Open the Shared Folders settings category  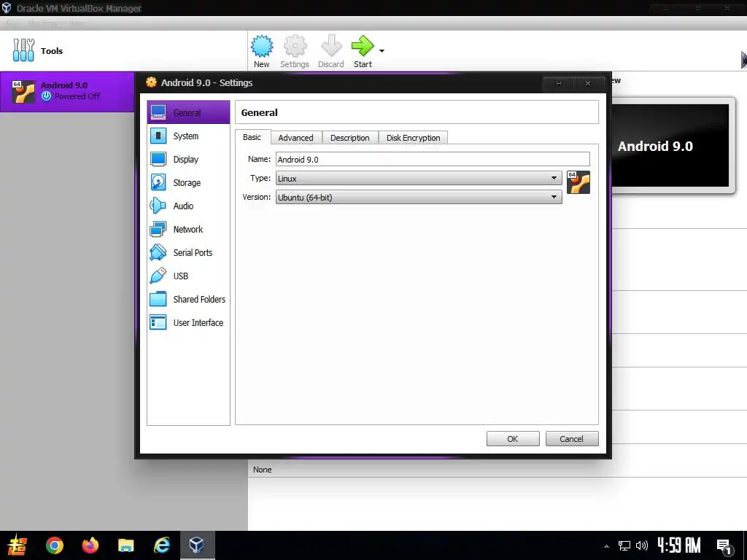tap(188, 299)
